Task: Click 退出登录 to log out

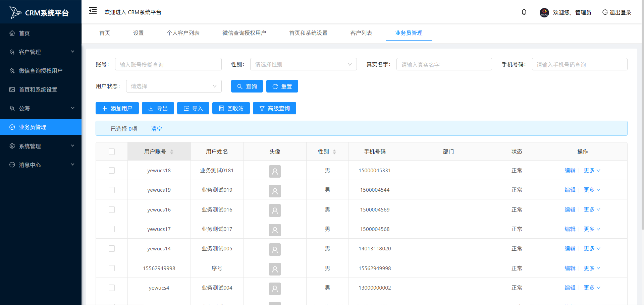Action: click(616, 12)
